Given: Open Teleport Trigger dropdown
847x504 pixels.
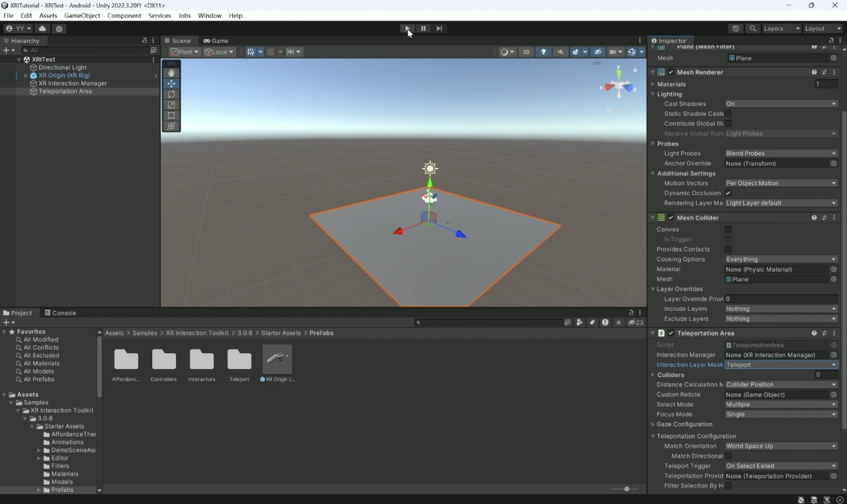Looking at the screenshot, I should [781, 466].
